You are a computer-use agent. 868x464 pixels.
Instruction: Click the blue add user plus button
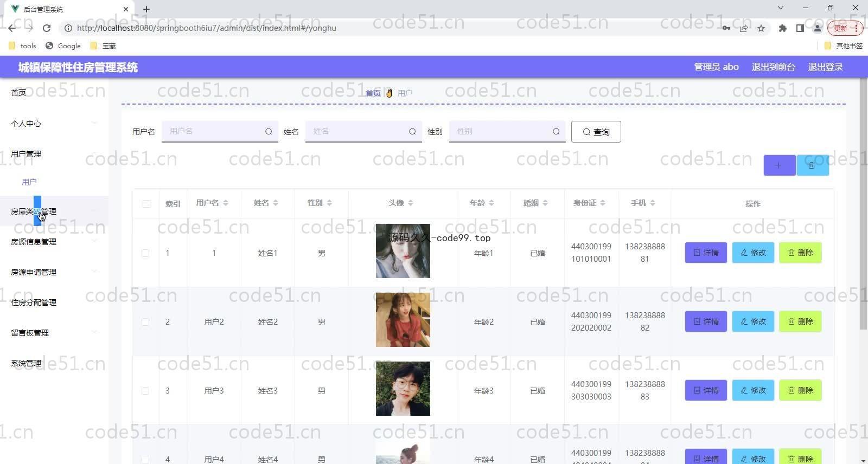pyautogui.click(x=779, y=165)
